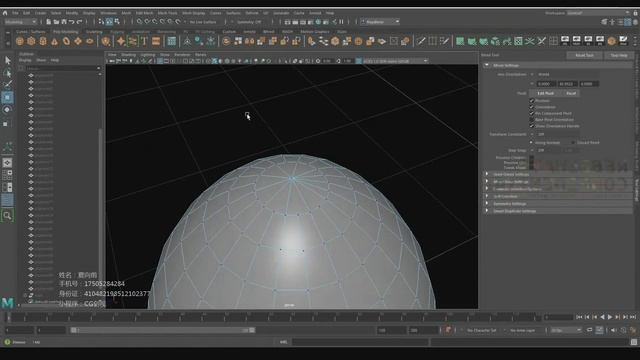This screenshot has height=360, width=640.
Task: Go to the start of playback range
Action: [579, 317]
